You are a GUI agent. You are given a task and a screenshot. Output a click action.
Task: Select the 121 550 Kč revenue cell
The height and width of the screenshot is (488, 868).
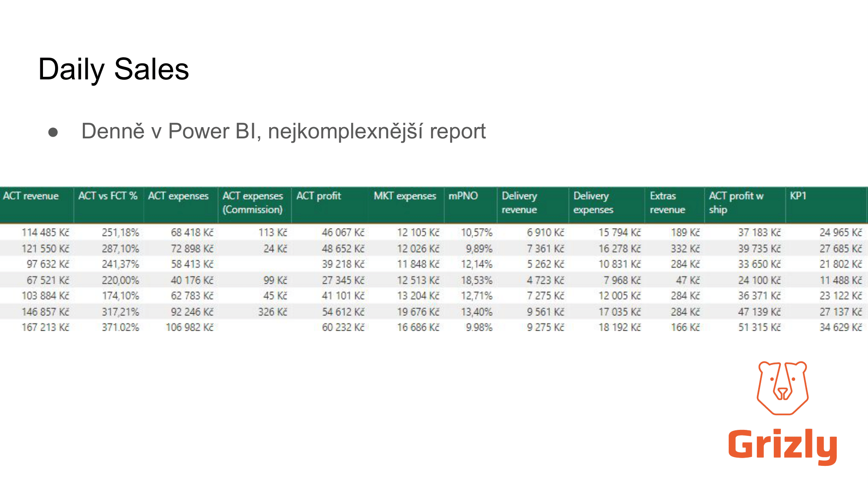(46, 249)
